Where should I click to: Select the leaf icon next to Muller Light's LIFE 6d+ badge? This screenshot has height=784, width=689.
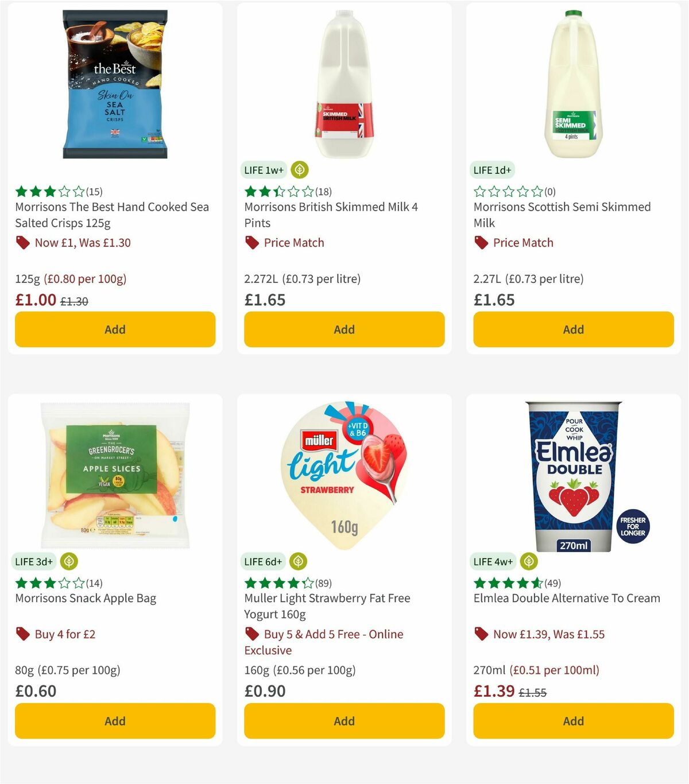point(298,561)
